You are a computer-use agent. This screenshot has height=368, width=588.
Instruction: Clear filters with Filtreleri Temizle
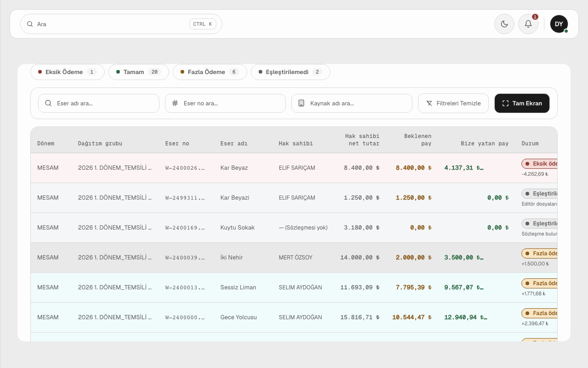click(x=453, y=103)
